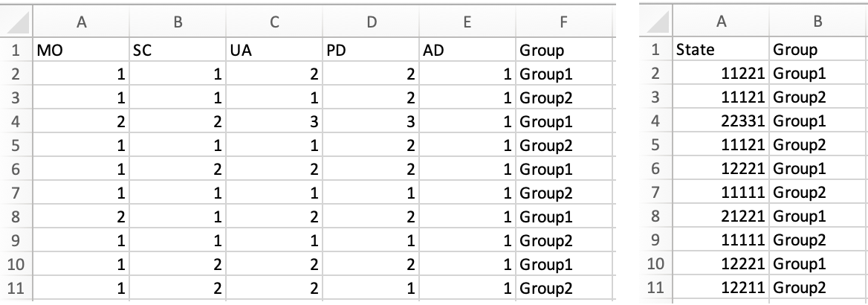The height and width of the screenshot is (305, 868).
Task: Click the UA header cell
Action: (273, 51)
